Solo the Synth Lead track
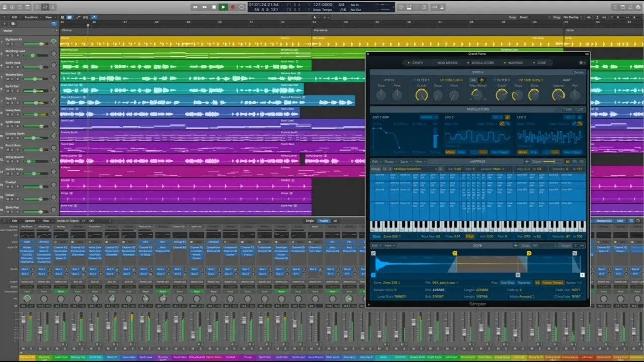This screenshot has height=362, width=644. coord(11,126)
